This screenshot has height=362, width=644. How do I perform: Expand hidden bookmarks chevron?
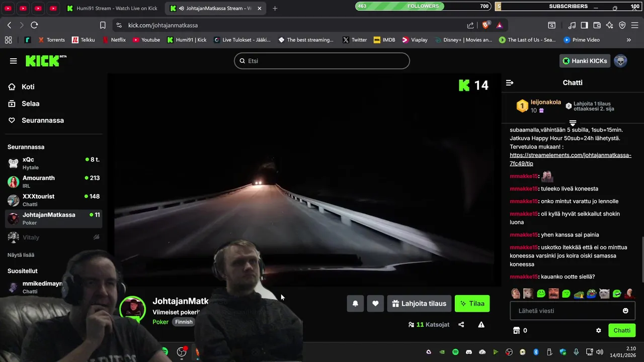pos(629,40)
